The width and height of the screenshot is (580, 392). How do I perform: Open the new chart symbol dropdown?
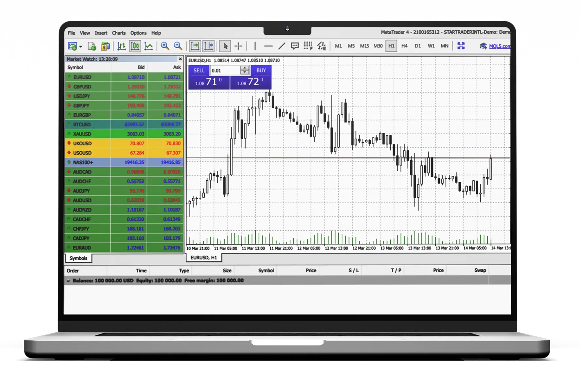(80, 46)
